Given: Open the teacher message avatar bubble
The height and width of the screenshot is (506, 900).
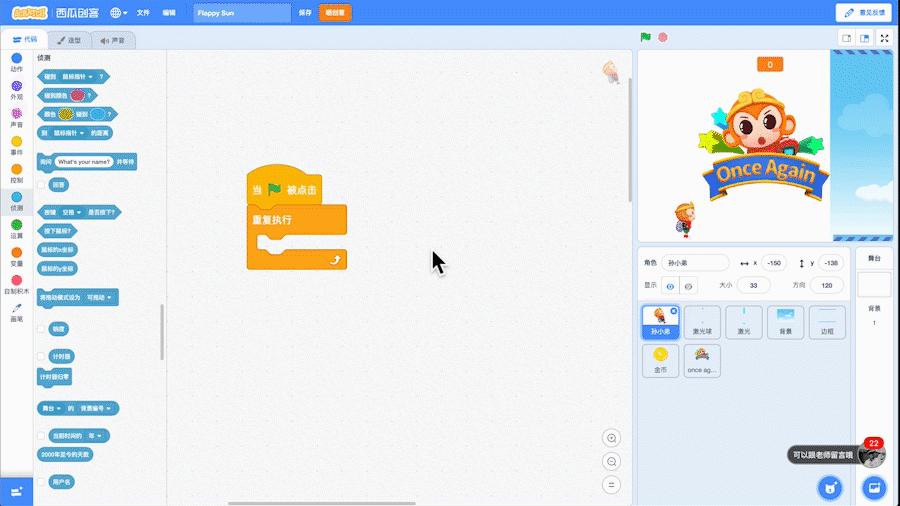Looking at the screenshot, I should pyautogui.click(x=872, y=455).
